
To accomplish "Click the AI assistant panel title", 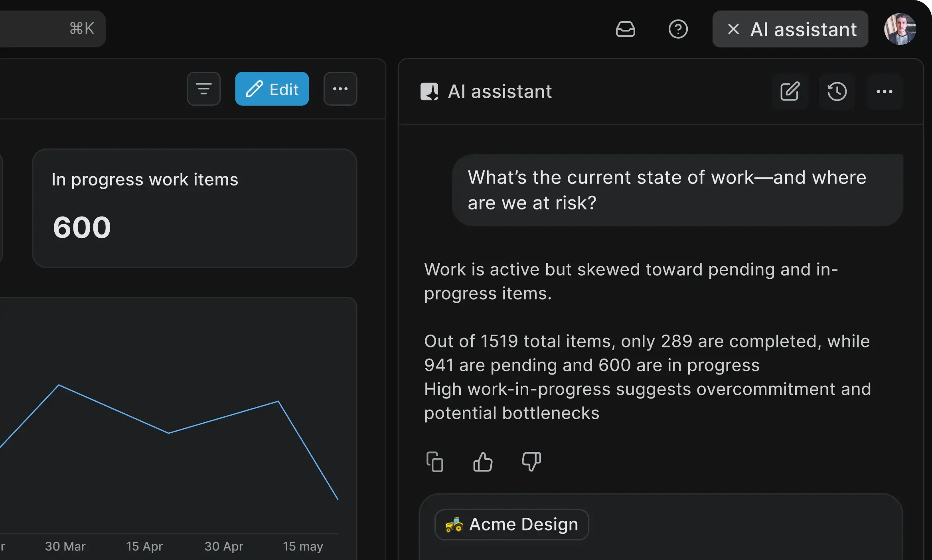I will coord(500,91).
